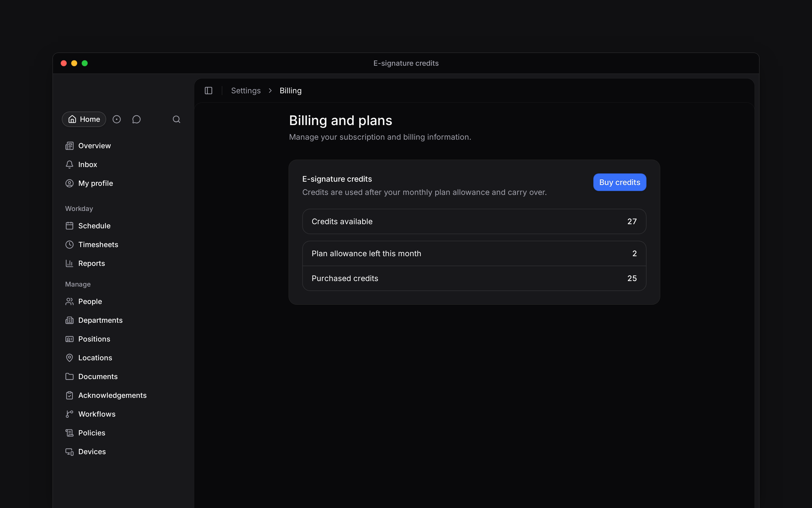
Task: Click the E-signature credits card heading
Action: tap(337, 179)
